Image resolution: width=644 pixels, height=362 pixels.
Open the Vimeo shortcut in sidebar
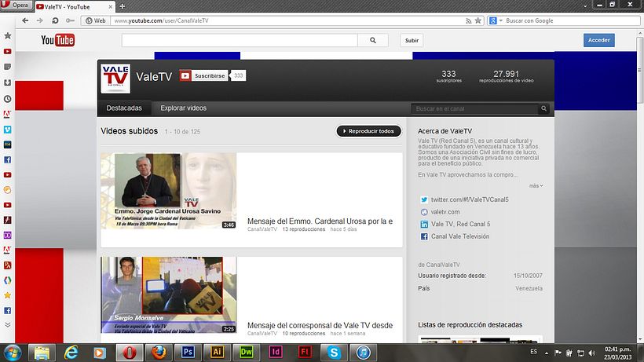coord(7,130)
